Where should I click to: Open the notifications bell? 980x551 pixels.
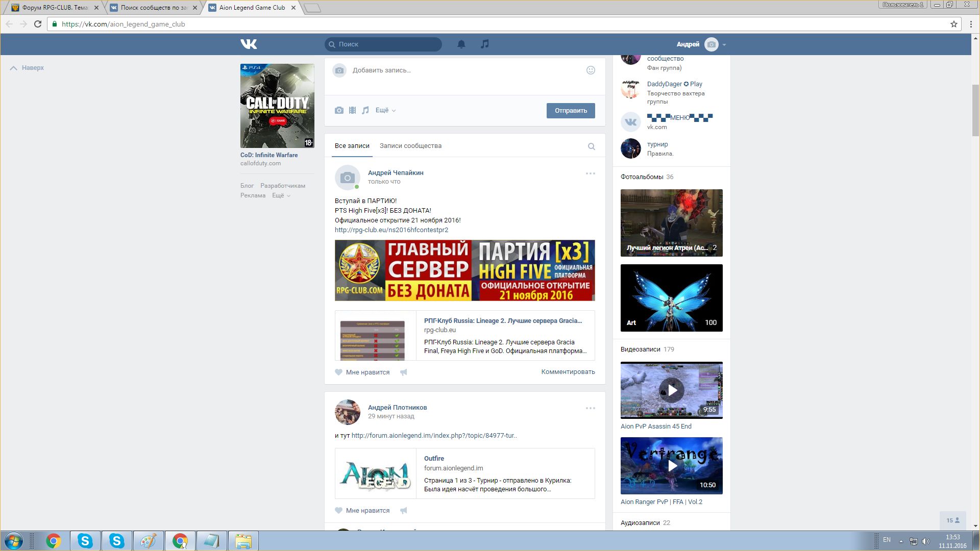click(461, 44)
